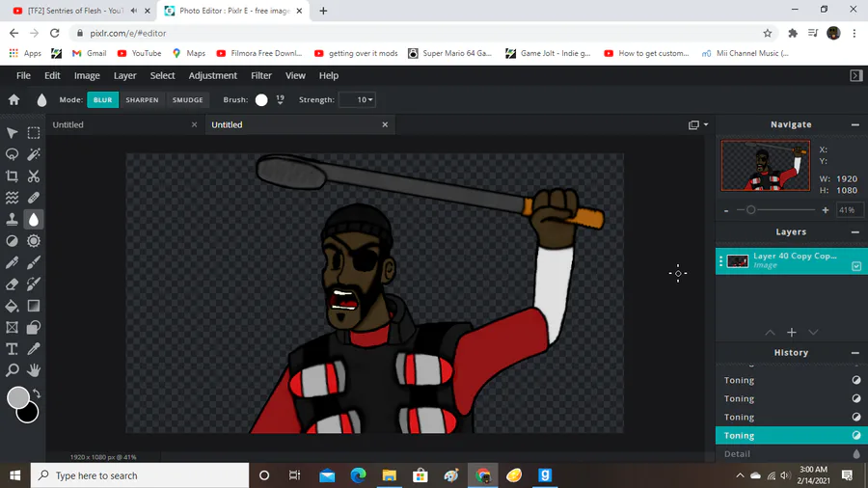Open the Strength value dropdown

(x=357, y=99)
